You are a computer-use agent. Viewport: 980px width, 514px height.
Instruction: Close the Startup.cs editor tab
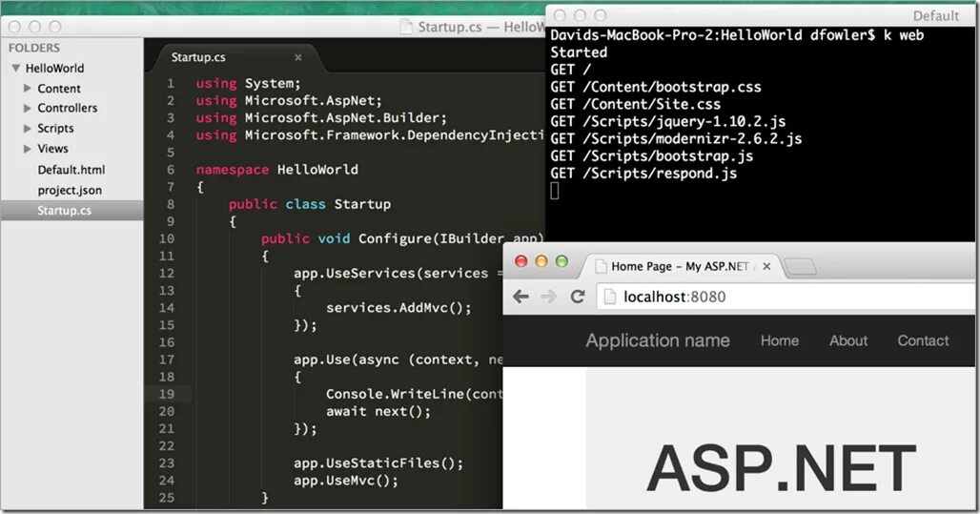pyautogui.click(x=298, y=57)
